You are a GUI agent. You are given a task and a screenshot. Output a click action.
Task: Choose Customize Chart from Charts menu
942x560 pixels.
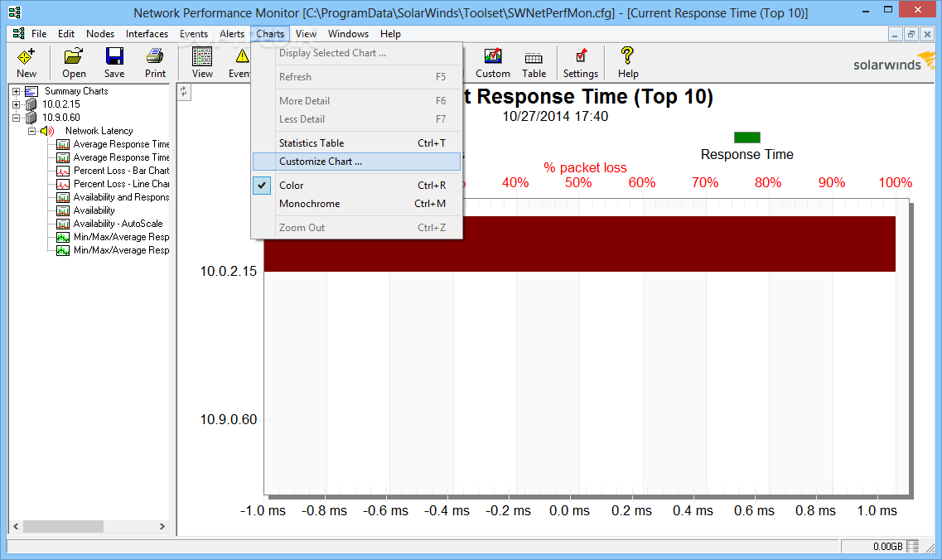click(357, 162)
